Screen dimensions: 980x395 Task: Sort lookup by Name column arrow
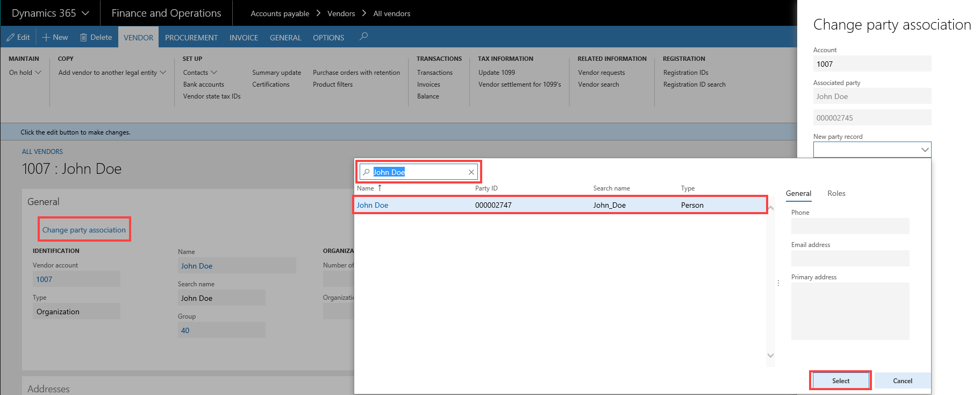click(380, 188)
